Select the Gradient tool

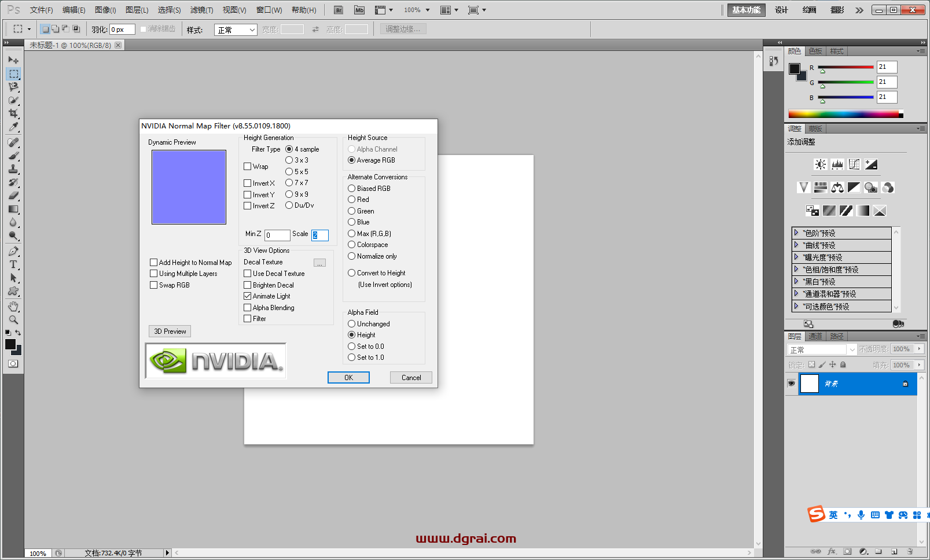point(13,209)
